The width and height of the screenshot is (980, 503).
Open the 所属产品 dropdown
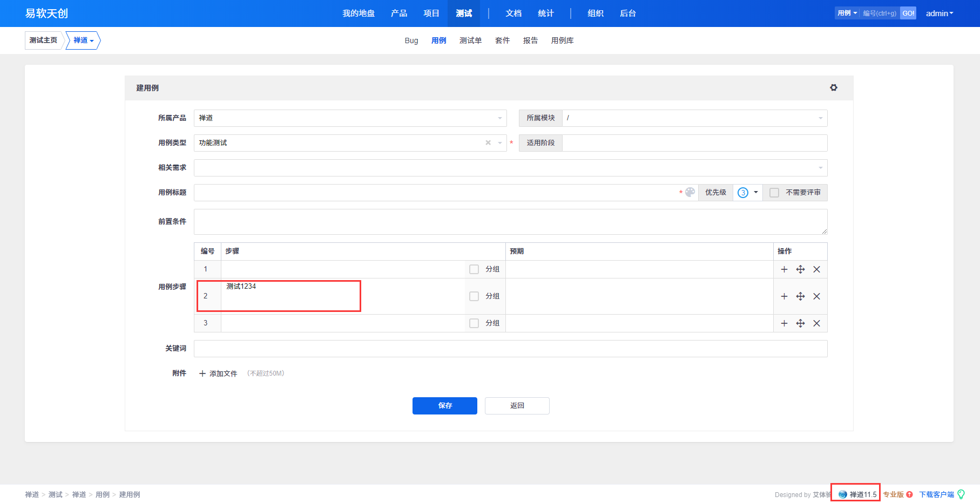(350, 118)
